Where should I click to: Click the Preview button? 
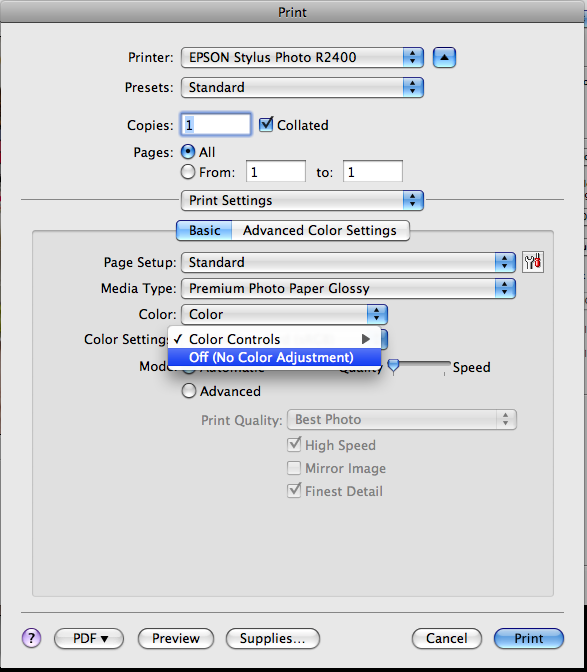[176, 639]
